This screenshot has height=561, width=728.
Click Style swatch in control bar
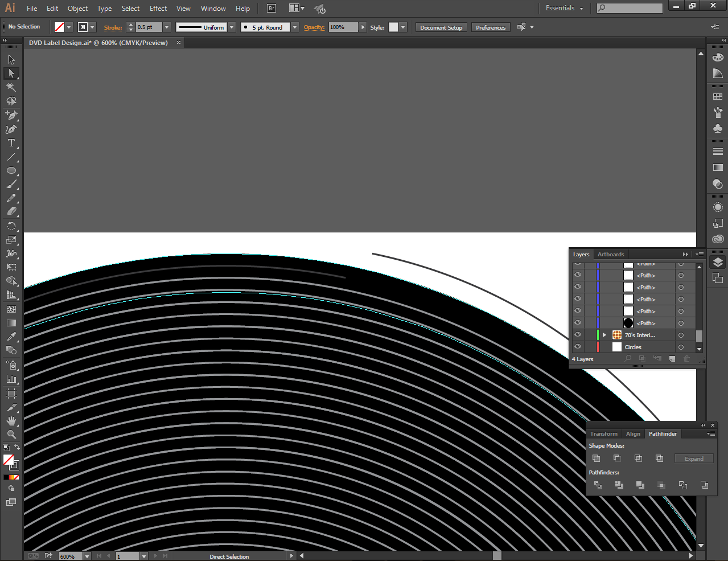coord(393,27)
